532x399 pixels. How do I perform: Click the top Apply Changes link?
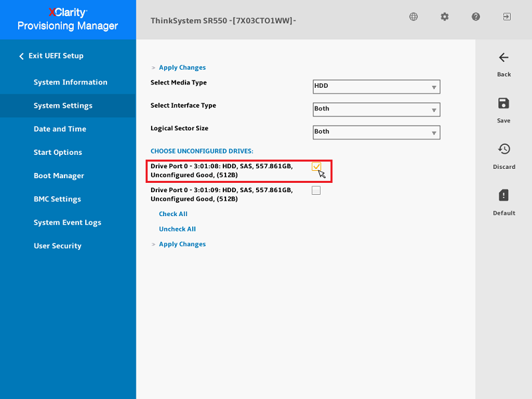point(182,68)
